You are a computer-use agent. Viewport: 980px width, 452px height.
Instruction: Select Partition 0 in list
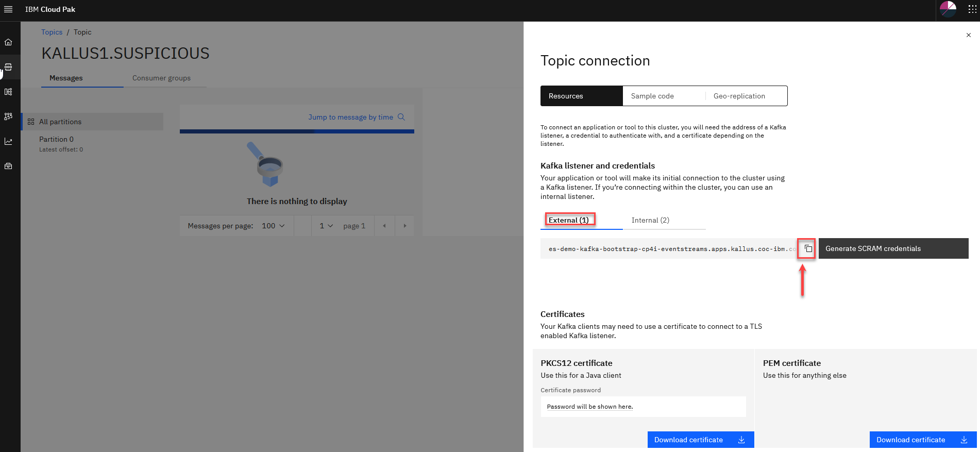[57, 139]
